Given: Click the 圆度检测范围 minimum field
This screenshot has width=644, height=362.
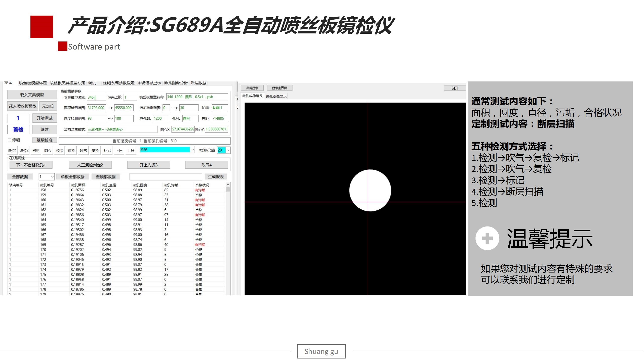Looking at the screenshot, I should pos(96,118).
